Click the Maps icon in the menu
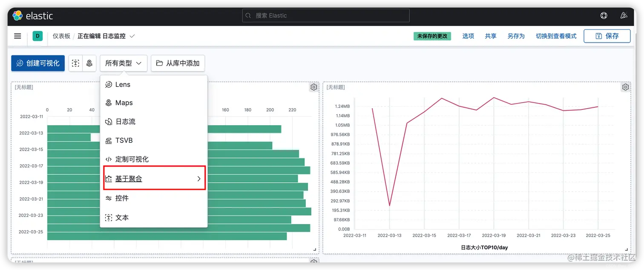 click(x=109, y=103)
